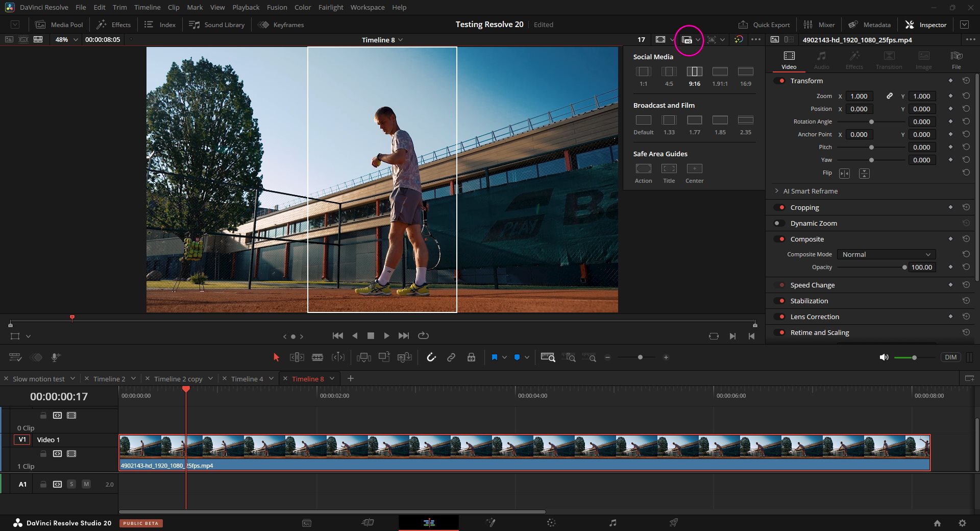The width and height of the screenshot is (980, 531).
Task: Switch to the Timeline 2 copy tab
Action: coord(178,379)
